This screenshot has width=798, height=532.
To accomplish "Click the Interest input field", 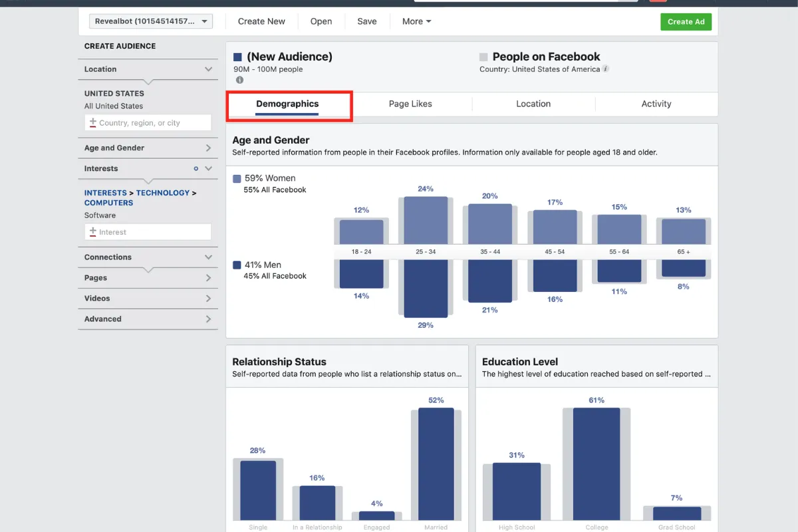I will 148,232.
